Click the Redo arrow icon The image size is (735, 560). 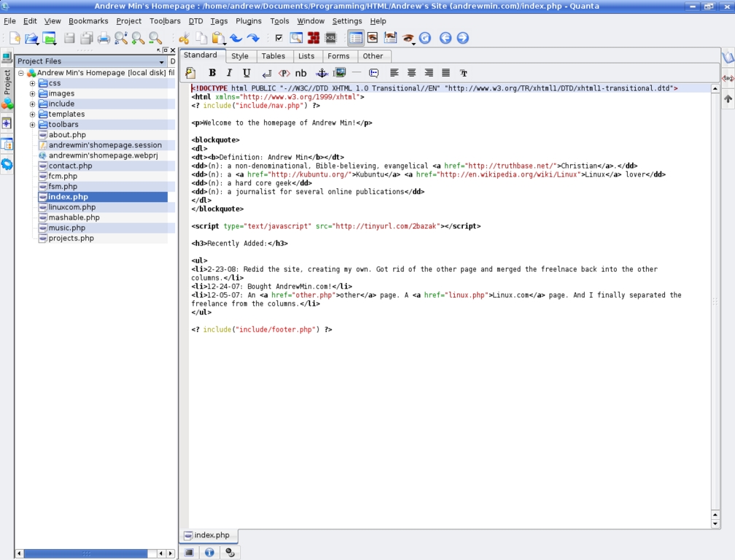pos(254,38)
